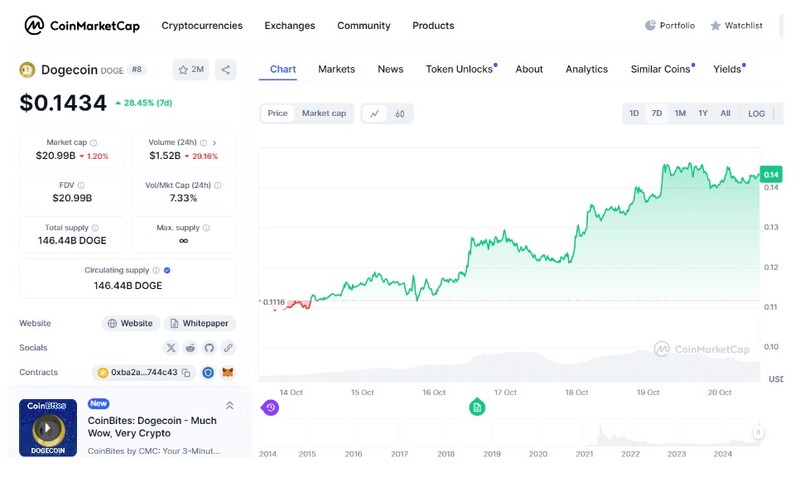Click the 0.14 current price tag on chart

point(771,174)
